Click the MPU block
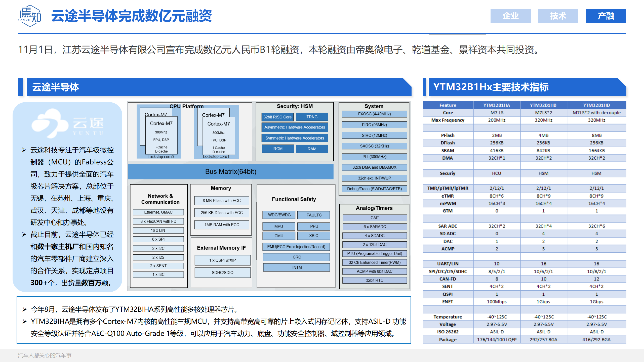 point(279,226)
